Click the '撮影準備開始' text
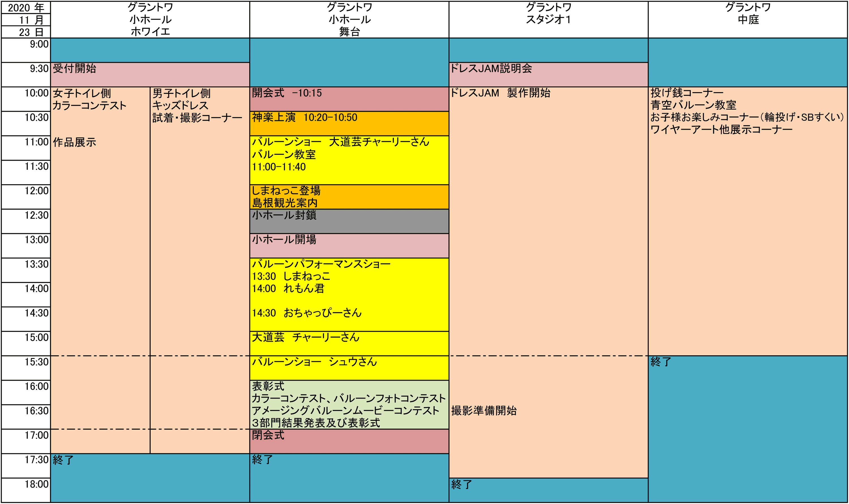 click(x=484, y=411)
